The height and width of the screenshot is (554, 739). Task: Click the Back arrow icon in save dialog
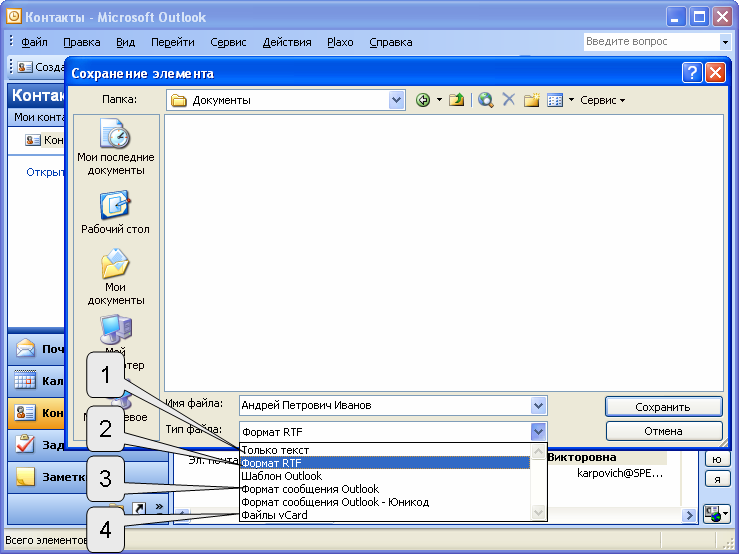(423, 100)
